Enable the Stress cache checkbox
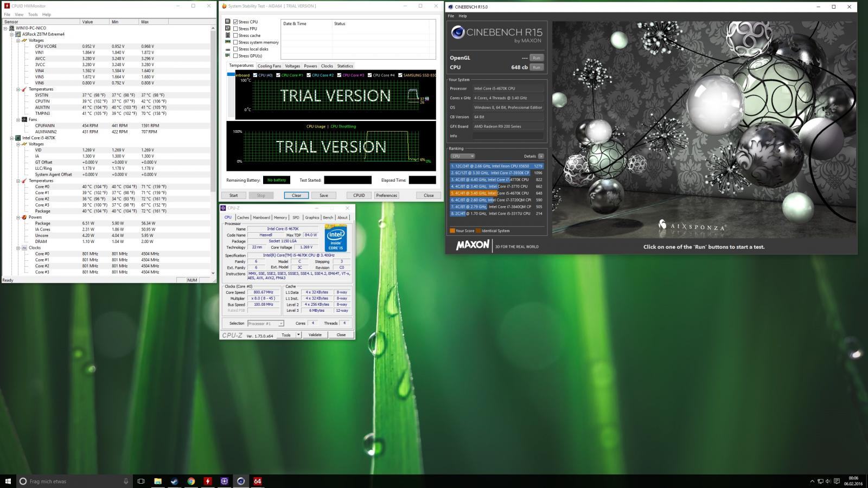 tap(235, 35)
